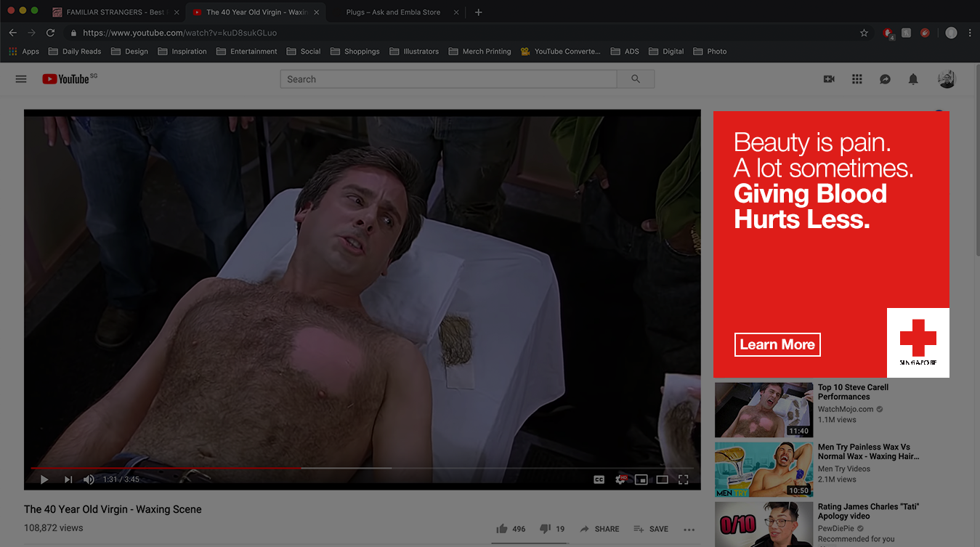The image size is (980, 547).
Task: Toggle theater mode
Action: (662, 479)
